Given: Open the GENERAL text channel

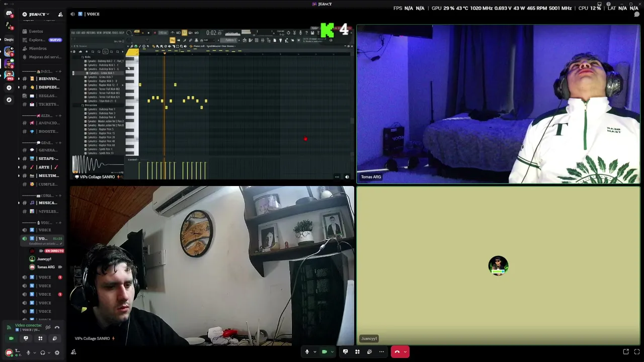Looking at the screenshot, I should click(42, 150).
